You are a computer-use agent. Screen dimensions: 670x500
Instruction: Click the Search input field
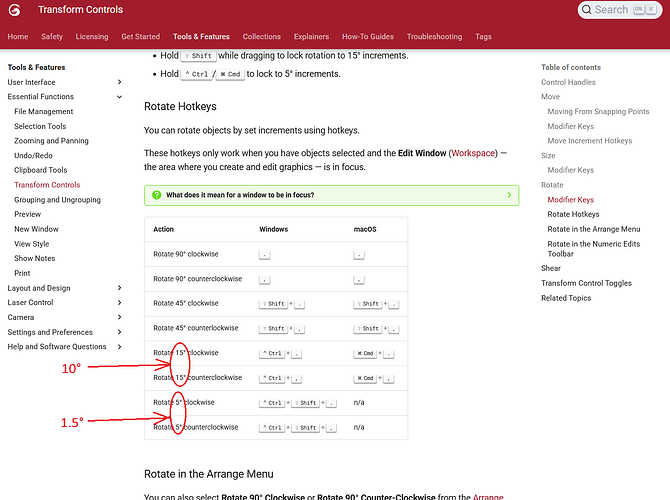point(611,10)
